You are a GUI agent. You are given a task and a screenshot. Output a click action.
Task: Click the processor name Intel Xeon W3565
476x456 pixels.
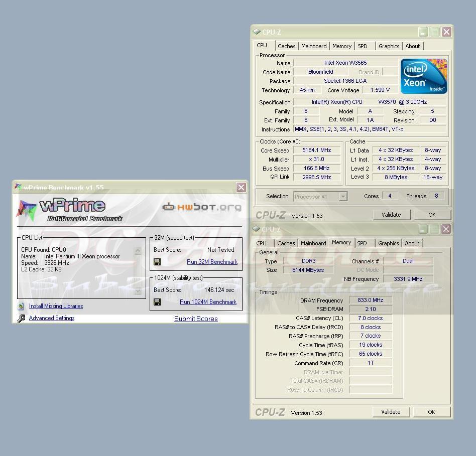click(x=345, y=63)
